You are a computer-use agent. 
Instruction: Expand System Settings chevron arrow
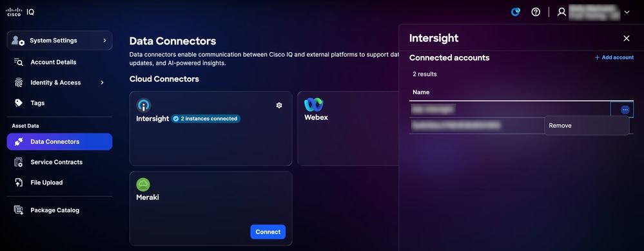tap(104, 40)
